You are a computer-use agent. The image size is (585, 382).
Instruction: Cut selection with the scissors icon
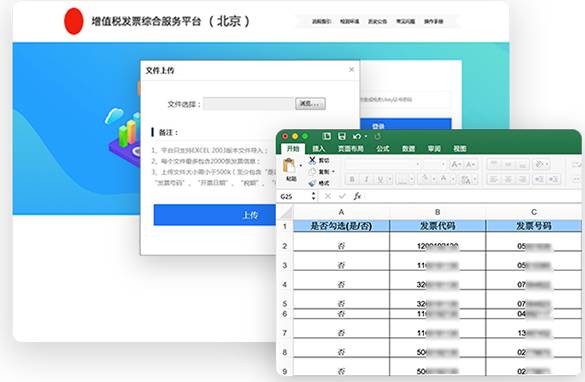(312, 160)
